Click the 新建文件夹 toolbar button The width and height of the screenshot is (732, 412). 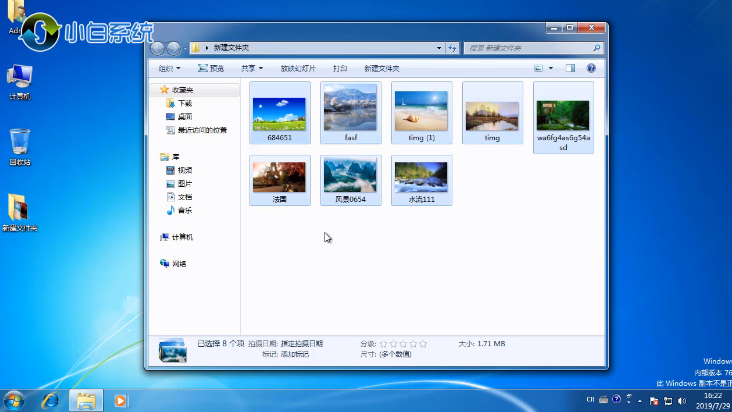coord(381,68)
